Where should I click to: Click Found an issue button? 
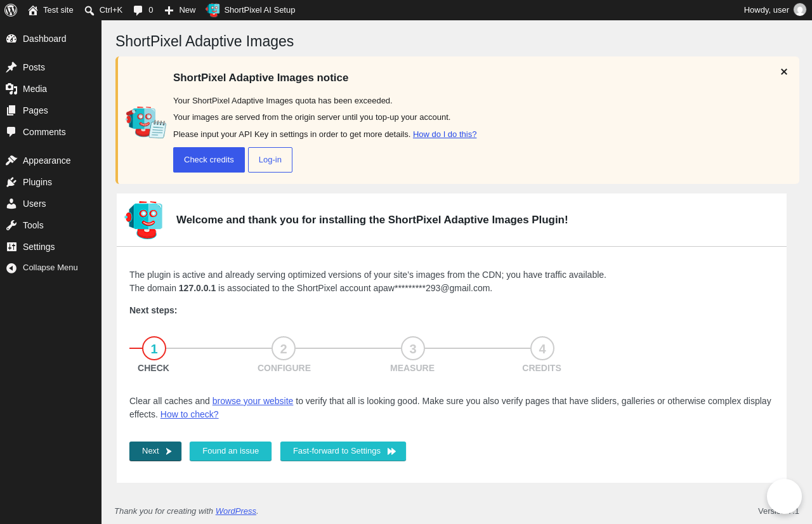pos(230,451)
